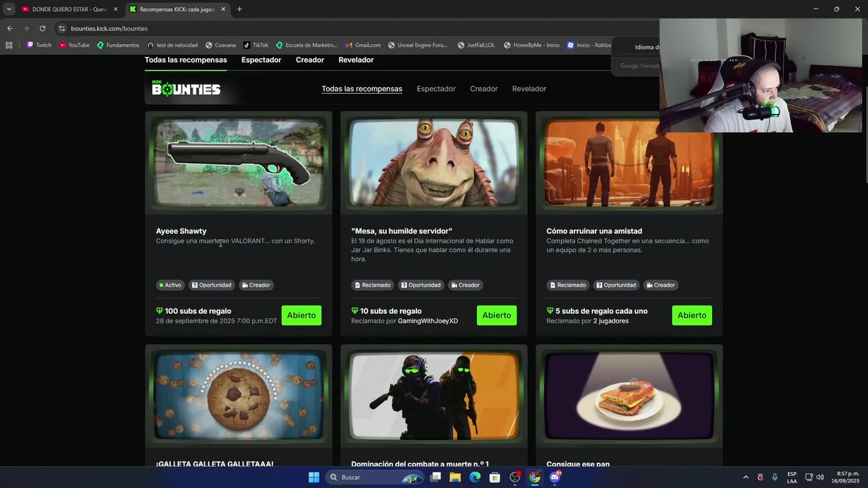Click Reclamado tag on Jar Jar Binks bounty
868x488 pixels.
[372, 285]
